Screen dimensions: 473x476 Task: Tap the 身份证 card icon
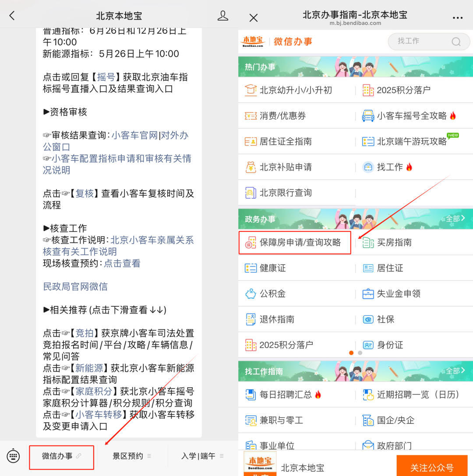368,345
